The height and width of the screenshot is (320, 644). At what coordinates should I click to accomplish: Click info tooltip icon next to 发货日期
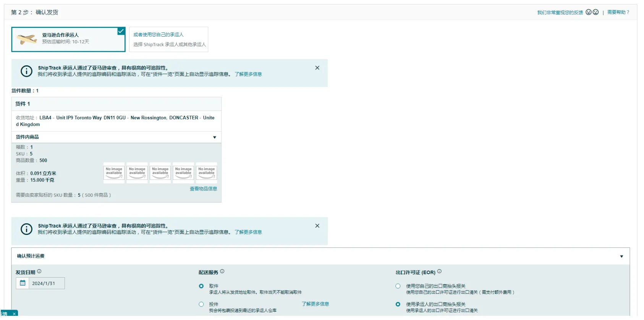click(39, 272)
